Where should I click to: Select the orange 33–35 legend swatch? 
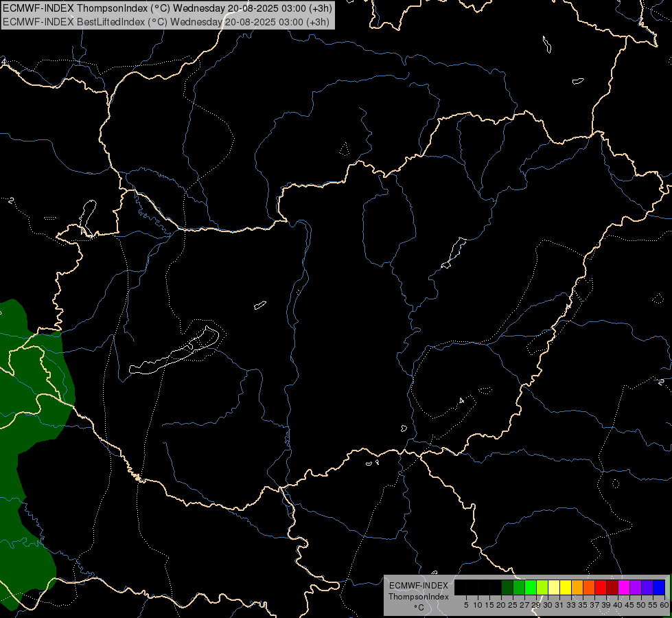(577, 587)
